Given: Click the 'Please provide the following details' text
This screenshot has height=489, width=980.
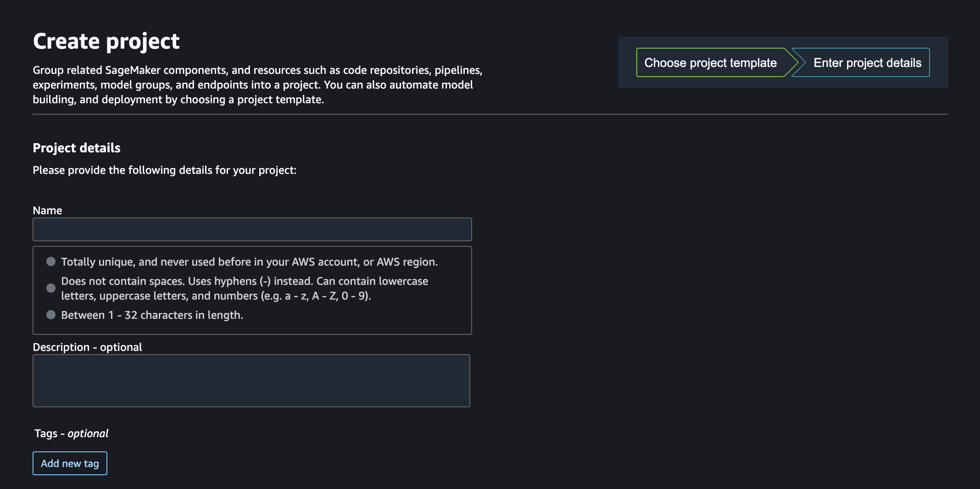Looking at the screenshot, I should tap(164, 170).
